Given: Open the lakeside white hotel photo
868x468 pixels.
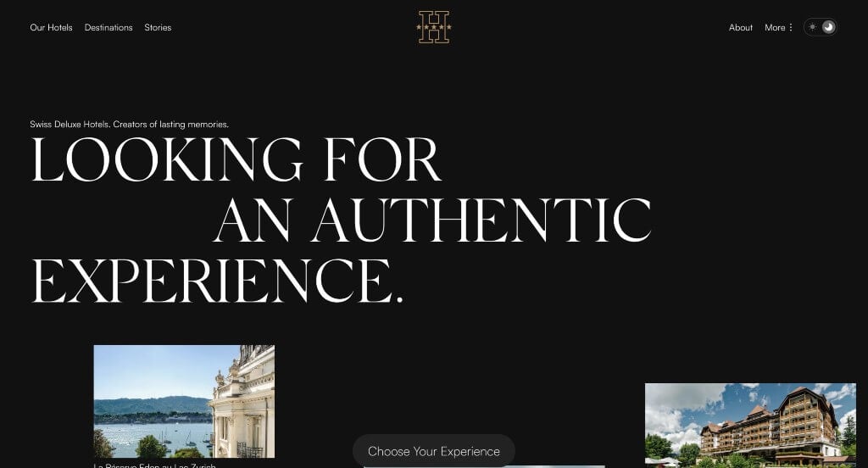Looking at the screenshot, I should point(184,402).
